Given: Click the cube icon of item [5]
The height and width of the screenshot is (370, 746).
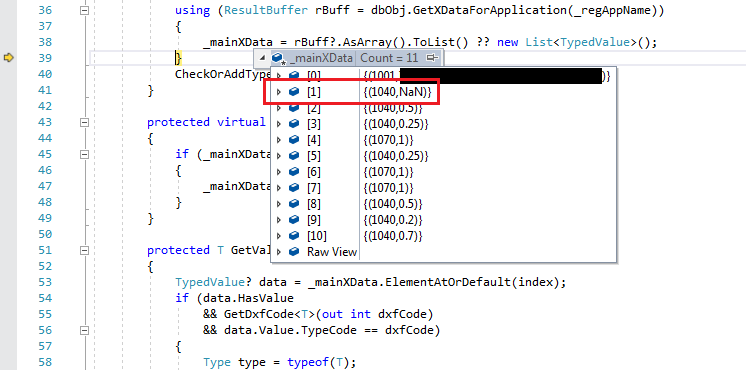Looking at the screenshot, I should 294,156.
